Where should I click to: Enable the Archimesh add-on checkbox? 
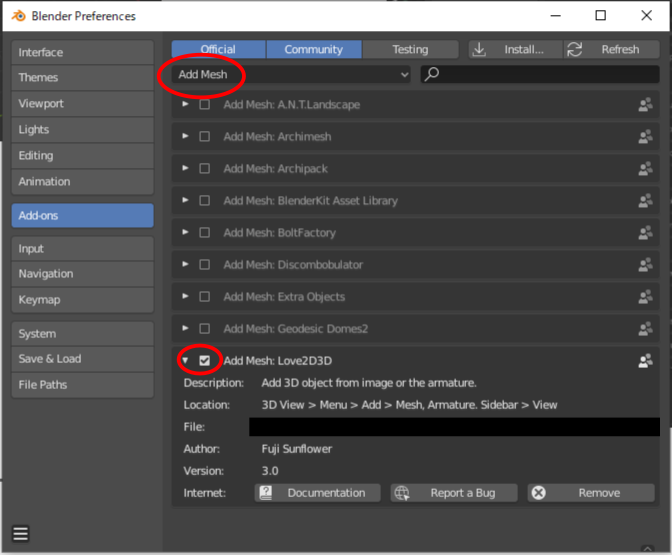point(205,137)
